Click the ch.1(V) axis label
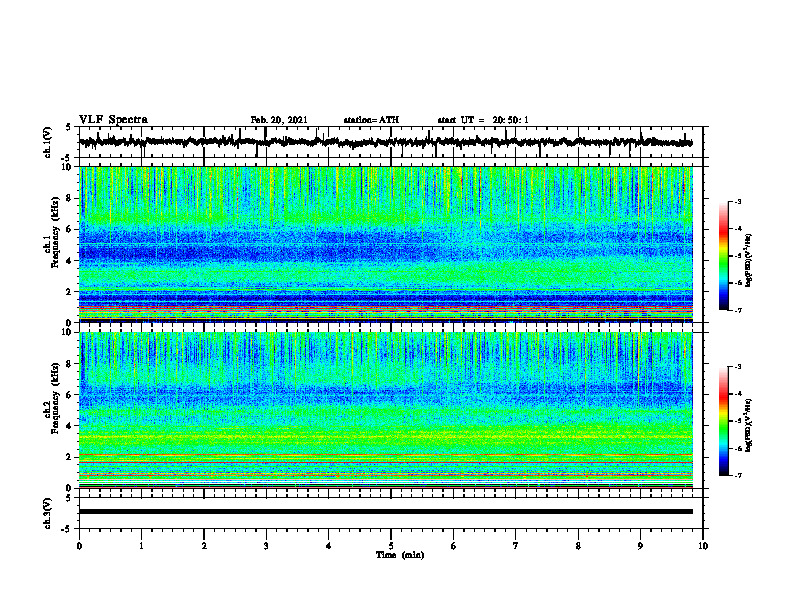This screenshot has height=612, width=792. (48, 142)
